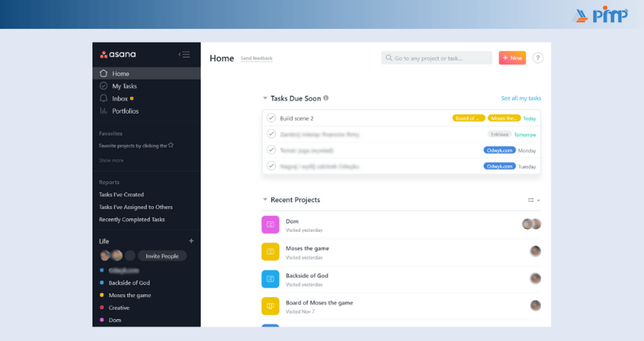Click the blue dot beside Backside of God
The width and height of the screenshot is (644, 341).
(102, 283)
